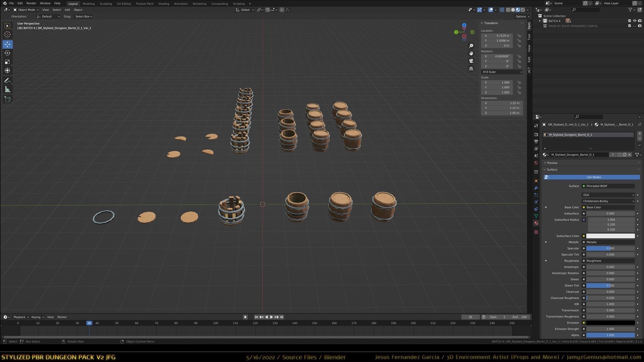Switch to the Shading workspace tab
The height and width of the screenshot is (362, 644).
164,4
